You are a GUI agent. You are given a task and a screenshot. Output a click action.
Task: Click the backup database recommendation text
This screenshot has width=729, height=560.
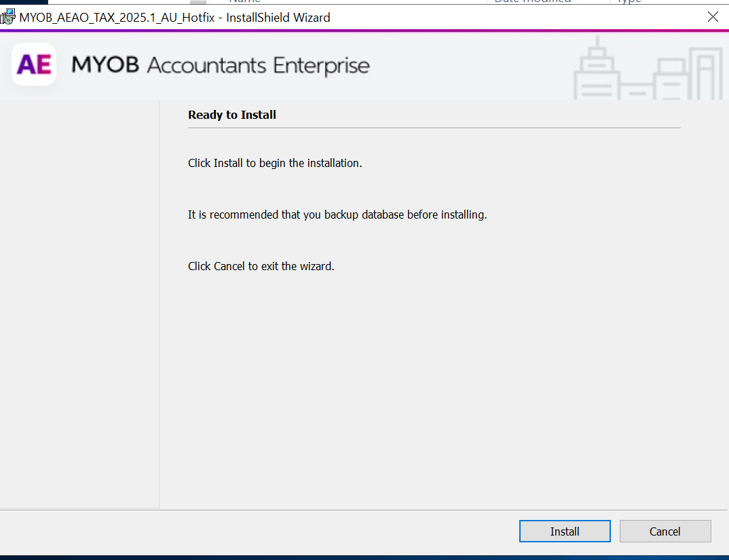(x=337, y=214)
